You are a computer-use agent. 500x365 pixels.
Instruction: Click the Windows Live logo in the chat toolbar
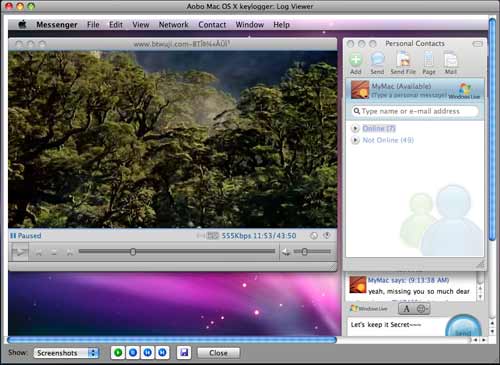click(368, 309)
